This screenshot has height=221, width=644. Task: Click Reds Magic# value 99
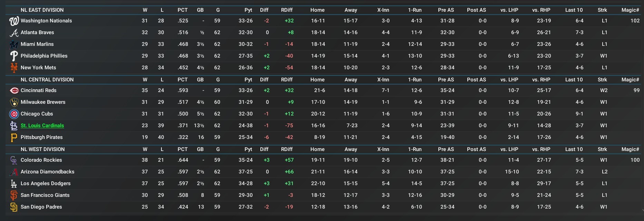(x=636, y=90)
